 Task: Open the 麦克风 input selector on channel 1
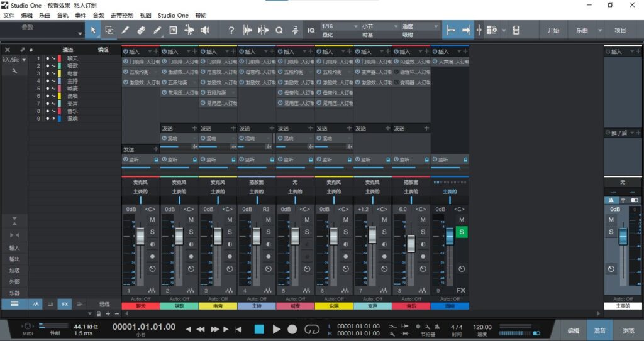coord(140,181)
